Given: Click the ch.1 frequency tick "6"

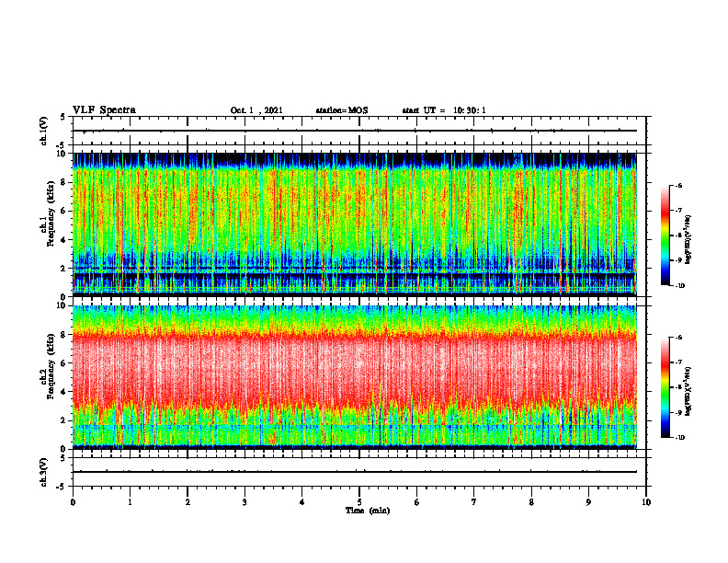Looking at the screenshot, I should point(63,211).
